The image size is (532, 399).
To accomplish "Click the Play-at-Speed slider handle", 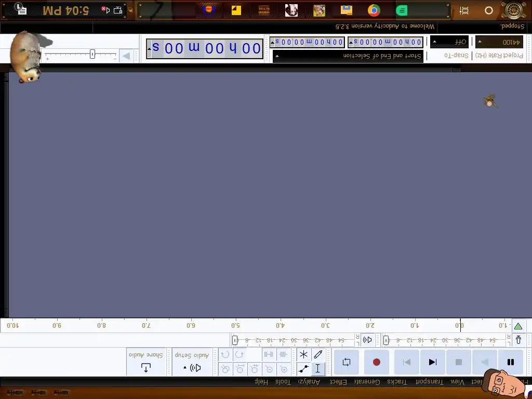I will tap(92, 54).
